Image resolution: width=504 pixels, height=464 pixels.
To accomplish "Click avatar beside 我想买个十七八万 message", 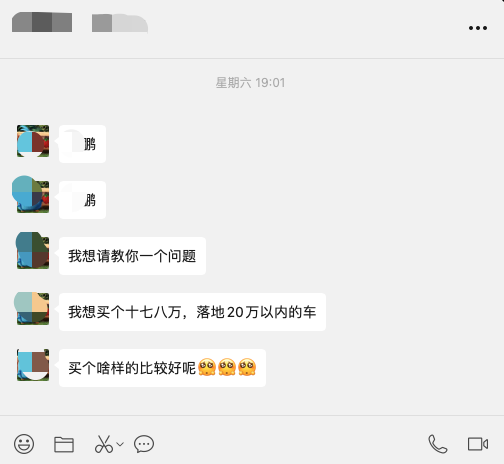I will pos(33,309).
